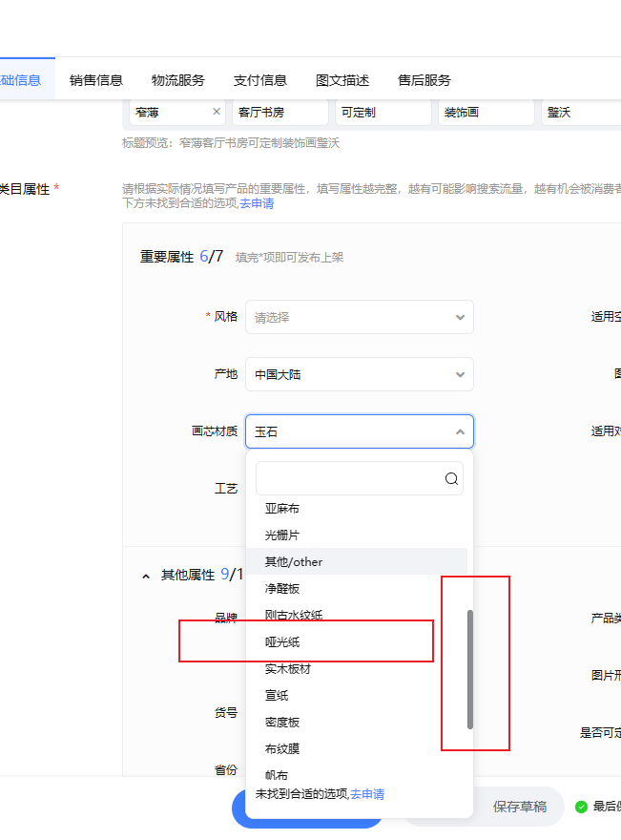Click the search magnifier icon in dropdown
This screenshot has height=840, width=621.
(451, 478)
